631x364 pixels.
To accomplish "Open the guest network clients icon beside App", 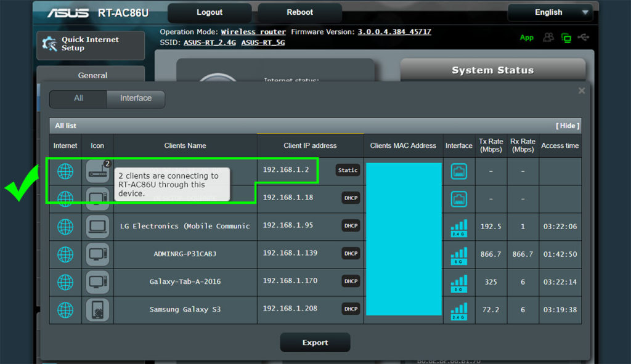I will [547, 37].
